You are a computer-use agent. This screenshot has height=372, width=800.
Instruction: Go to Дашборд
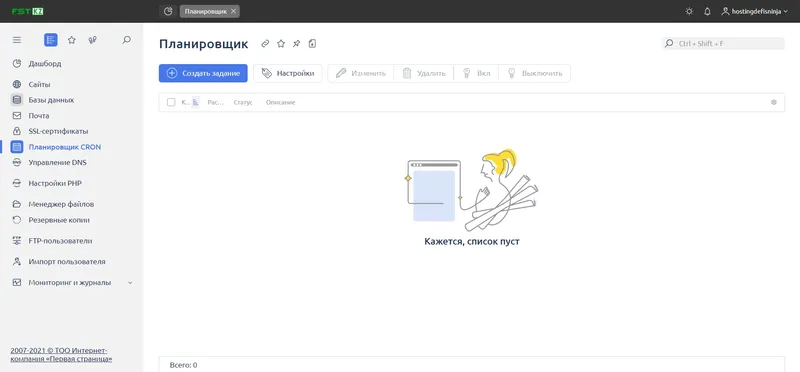(x=45, y=64)
